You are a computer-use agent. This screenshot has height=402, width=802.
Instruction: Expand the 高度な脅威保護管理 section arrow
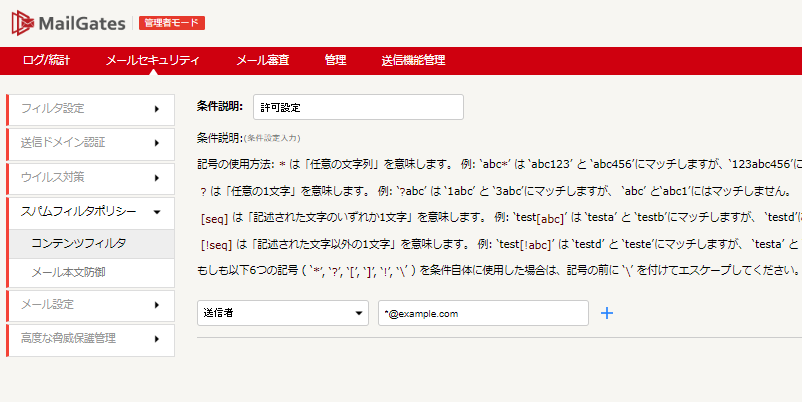157,339
